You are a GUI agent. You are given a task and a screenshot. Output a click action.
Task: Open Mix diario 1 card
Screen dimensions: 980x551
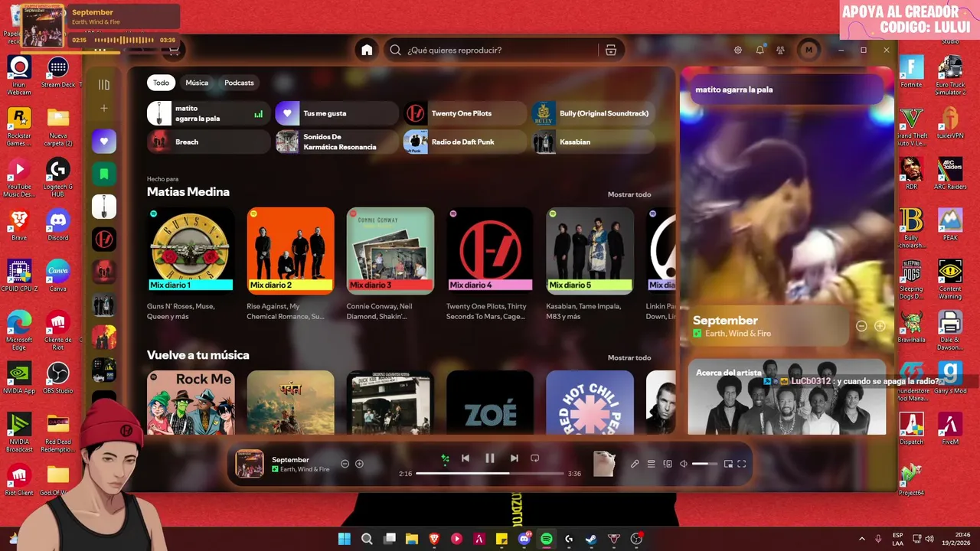coord(191,263)
